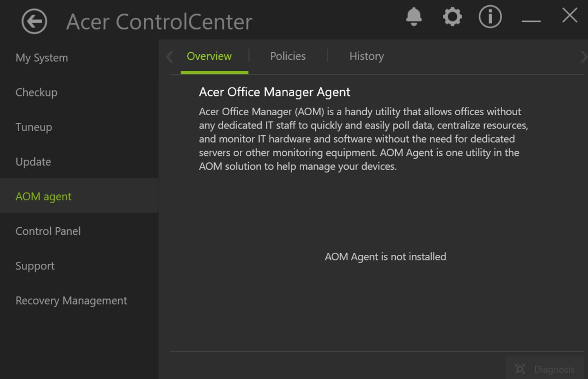Select AOM agent in the sidebar
588x379 pixels.
[x=43, y=197]
